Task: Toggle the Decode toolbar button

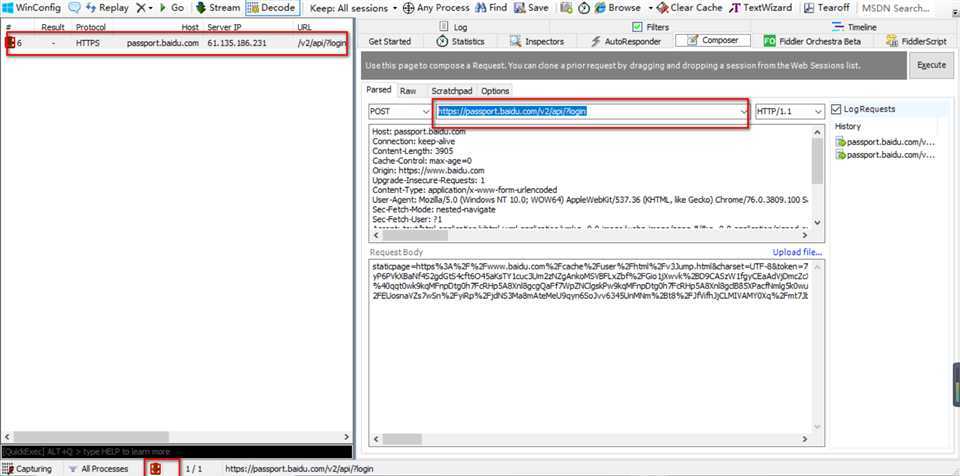Action: (271, 8)
